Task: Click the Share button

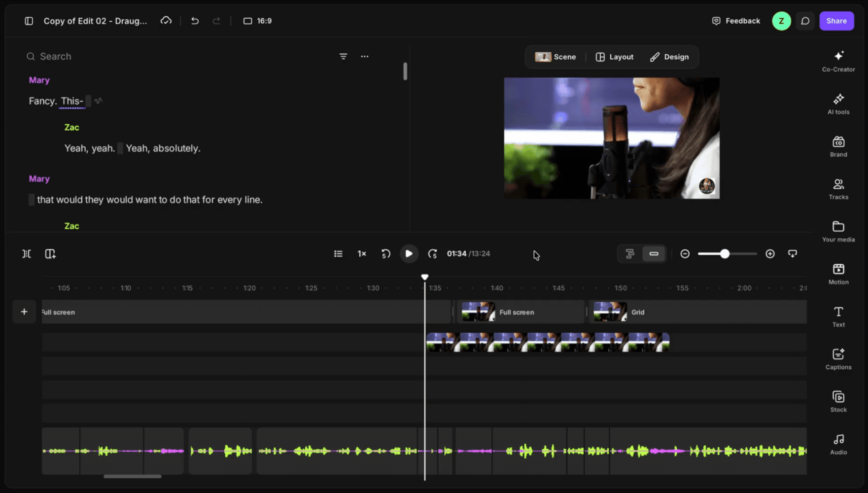Action: 836,21
